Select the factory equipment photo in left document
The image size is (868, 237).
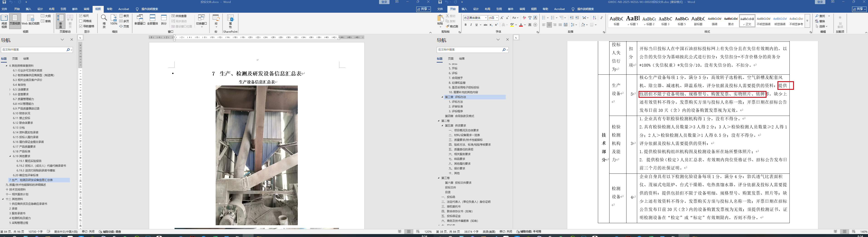coord(256,155)
